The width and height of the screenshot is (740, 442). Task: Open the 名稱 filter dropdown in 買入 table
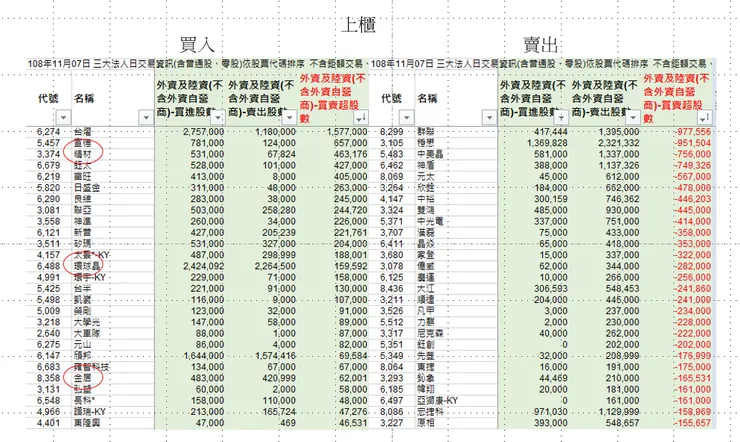click(146, 117)
